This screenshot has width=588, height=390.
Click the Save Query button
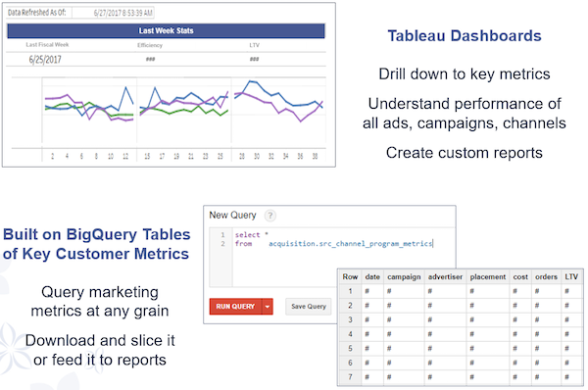point(309,307)
